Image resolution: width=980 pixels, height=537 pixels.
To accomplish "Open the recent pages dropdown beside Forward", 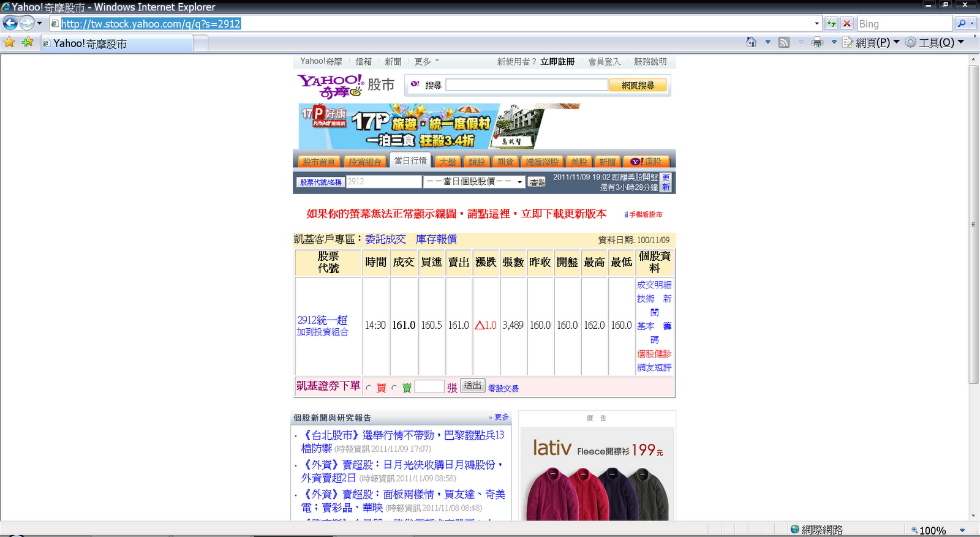I will 40,24.
